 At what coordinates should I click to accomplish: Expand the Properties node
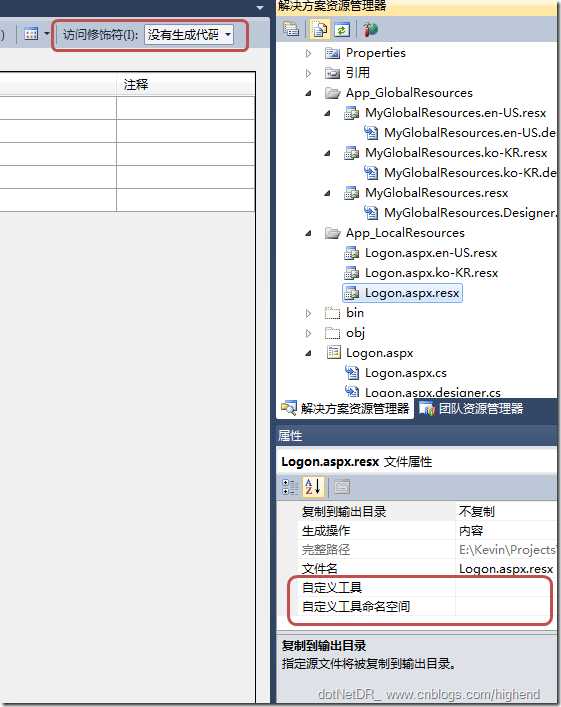[308, 53]
